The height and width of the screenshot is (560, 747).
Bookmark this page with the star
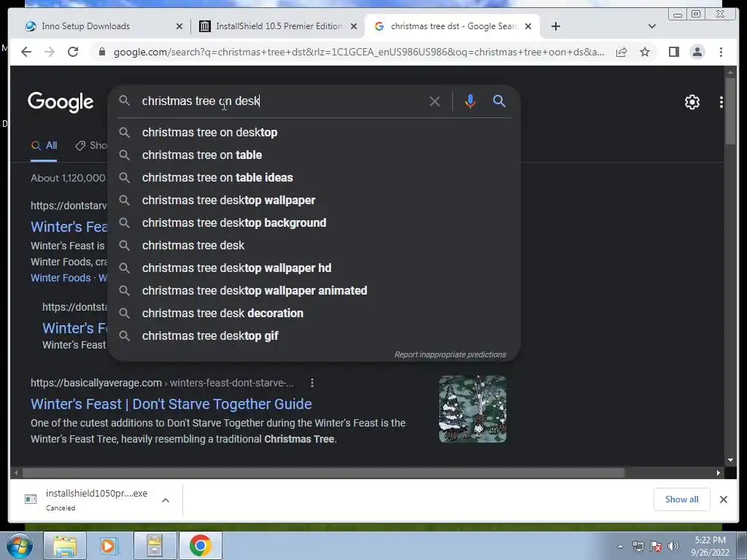coord(645,52)
